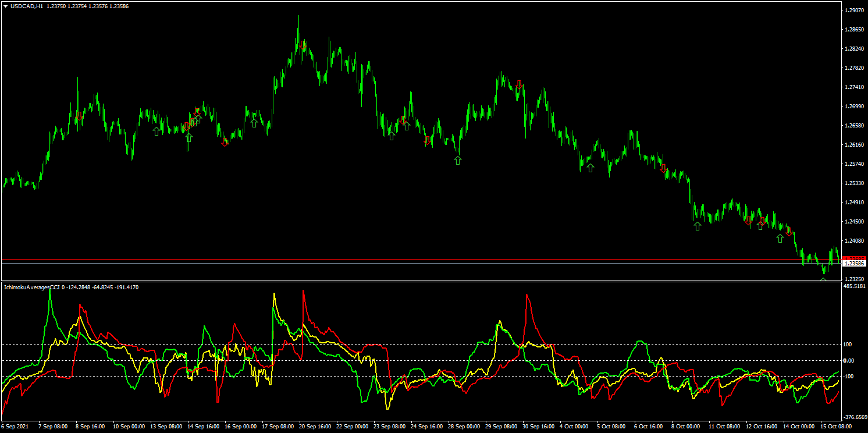Open the chart menu triangle beside USDCAD,H1
868x433 pixels.
tap(5, 6)
